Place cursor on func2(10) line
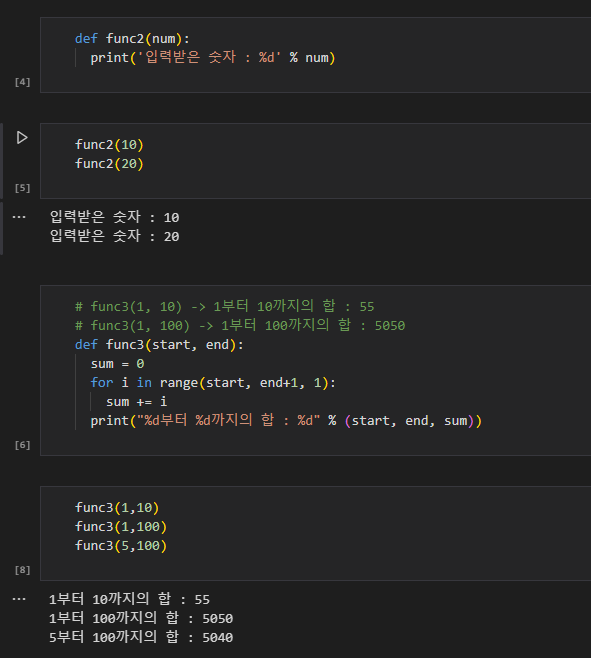591x658 pixels. pyautogui.click(x=109, y=145)
